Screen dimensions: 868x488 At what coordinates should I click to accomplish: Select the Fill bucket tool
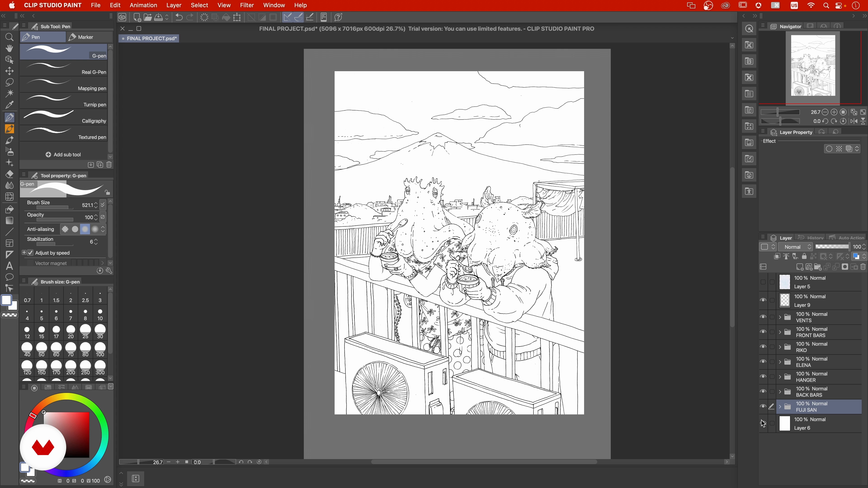(9, 209)
